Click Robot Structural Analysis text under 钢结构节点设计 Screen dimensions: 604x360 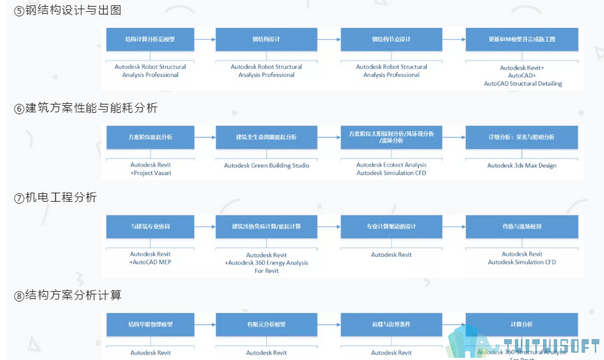tap(391, 71)
